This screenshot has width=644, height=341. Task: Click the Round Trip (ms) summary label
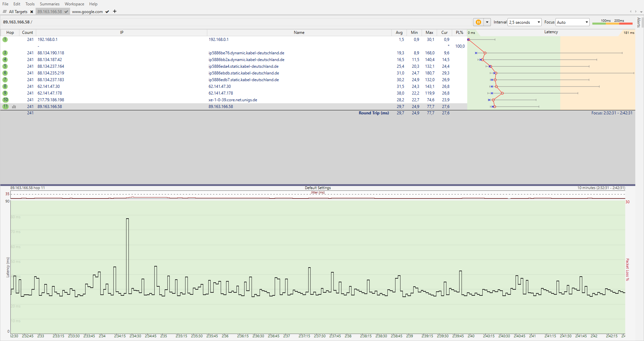coord(374,113)
